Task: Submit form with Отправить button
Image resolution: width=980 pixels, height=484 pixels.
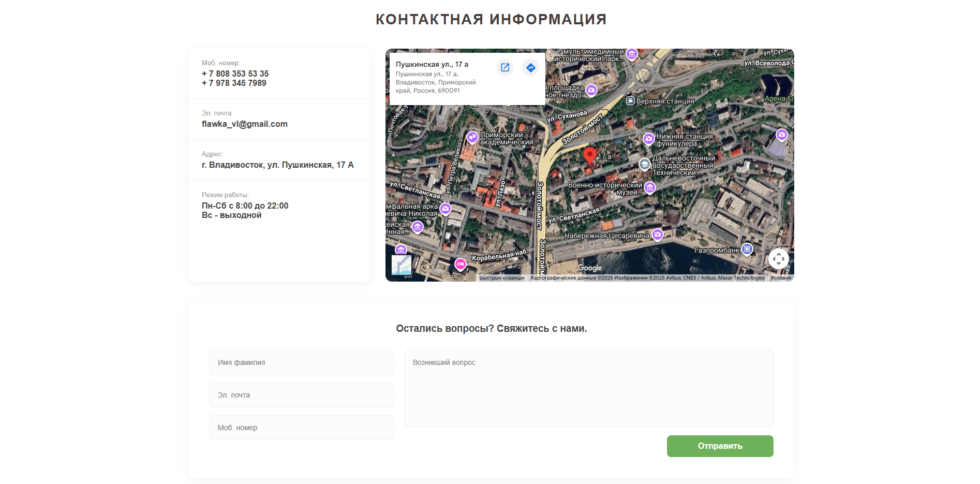Action: [720, 446]
